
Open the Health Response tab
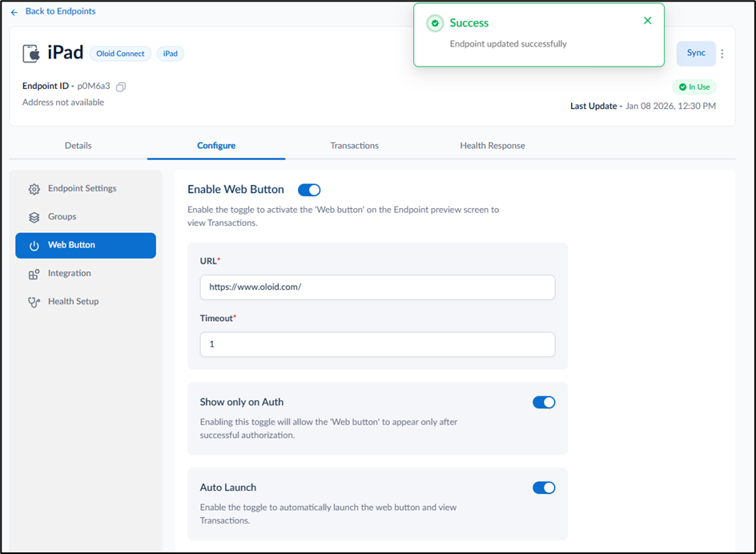click(x=493, y=146)
